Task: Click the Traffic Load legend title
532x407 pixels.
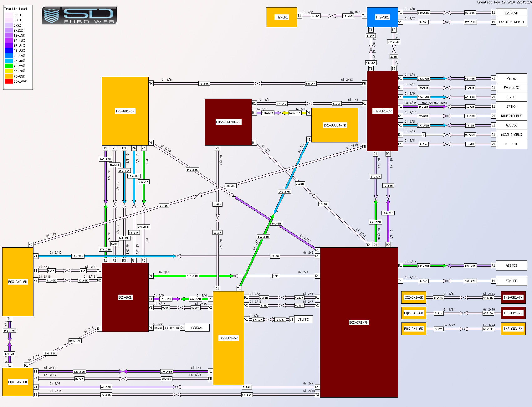Action: coord(16,9)
